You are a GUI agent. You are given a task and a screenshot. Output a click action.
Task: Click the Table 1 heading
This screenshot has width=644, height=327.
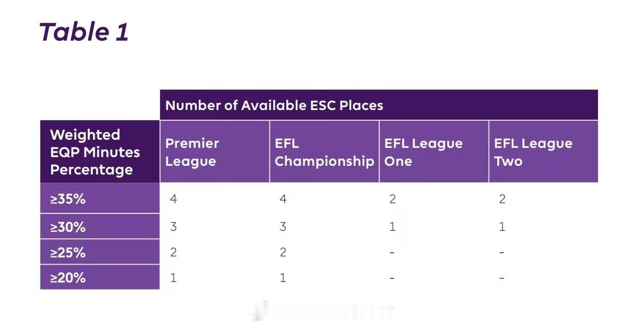coord(84,32)
